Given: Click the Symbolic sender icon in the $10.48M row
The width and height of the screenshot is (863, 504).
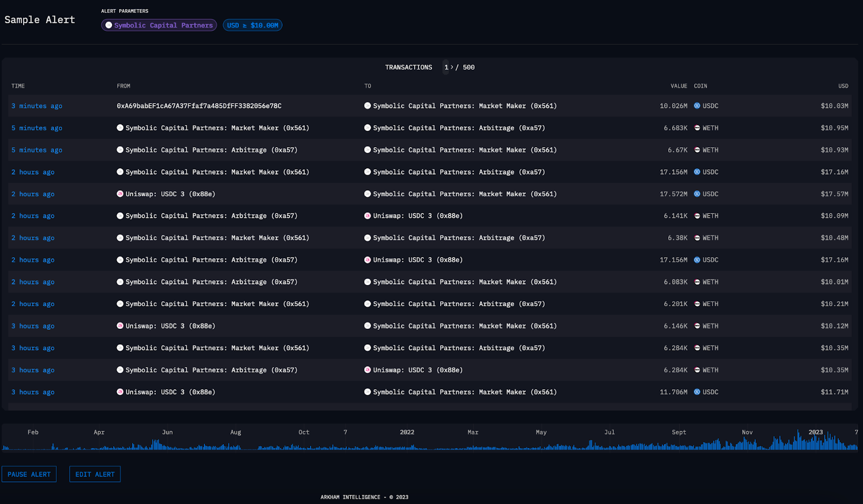Looking at the screenshot, I should (x=120, y=238).
